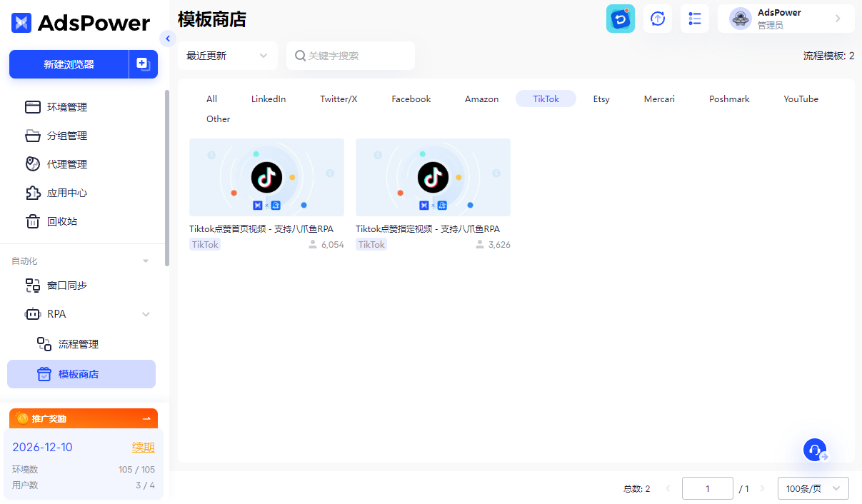The width and height of the screenshot is (862, 504).
Task: Open the customer support headset button
Action: [x=815, y=450]
